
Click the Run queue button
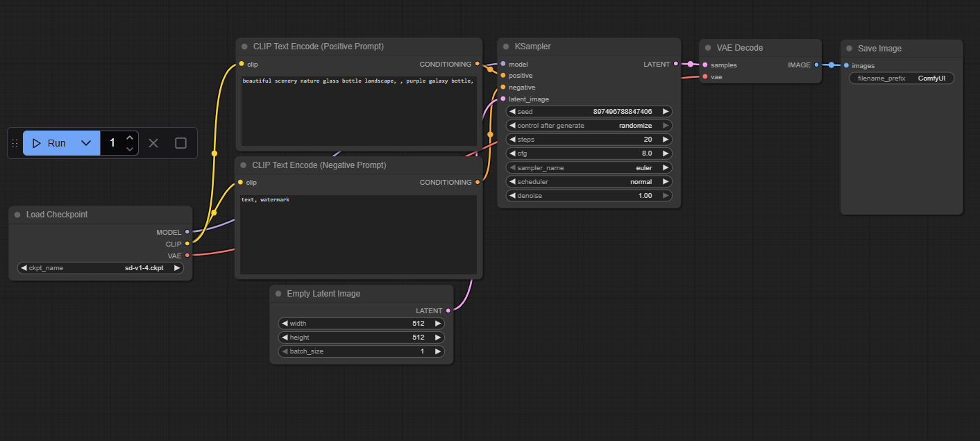tap(49, 143)
